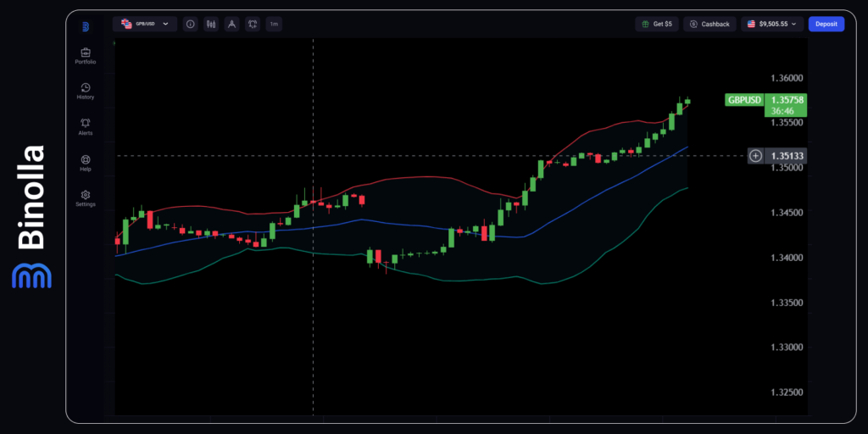Open the candlestick chart type icon
Viewport: 868px width, 434px height.
pos(211,24)
